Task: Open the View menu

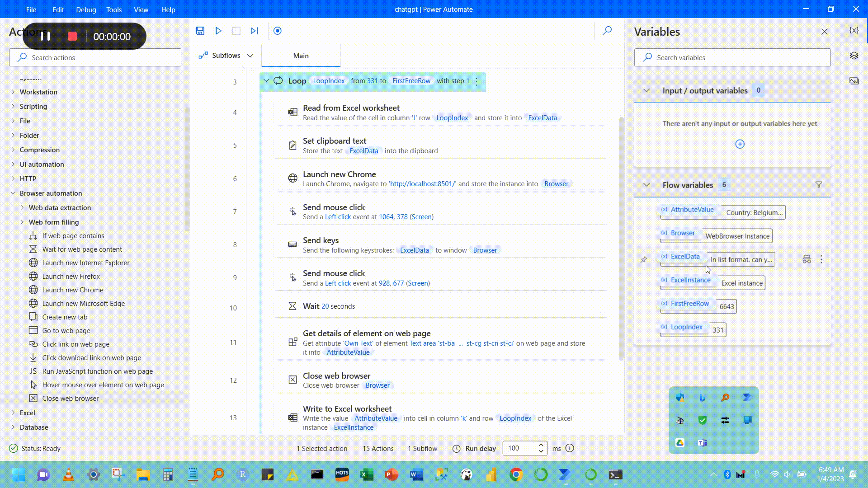Action: 141,9
